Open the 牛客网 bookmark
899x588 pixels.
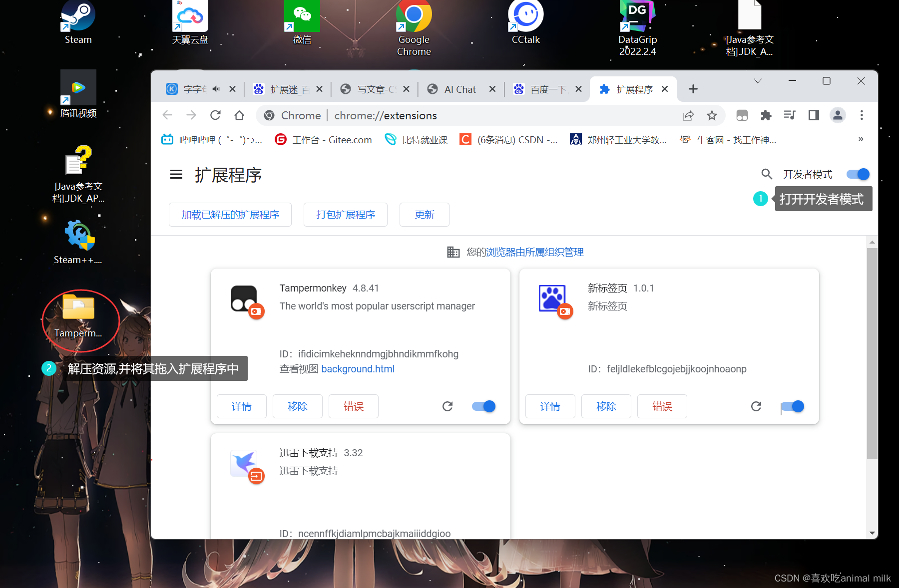(x=728, y=140)
